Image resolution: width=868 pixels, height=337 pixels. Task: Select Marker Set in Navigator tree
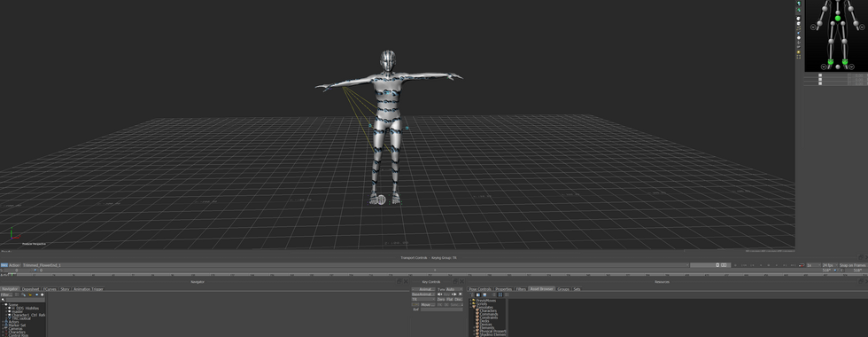click(17, 325)
